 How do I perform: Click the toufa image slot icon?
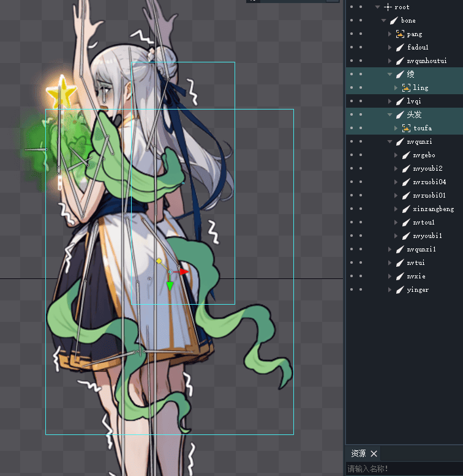point(405,128)
